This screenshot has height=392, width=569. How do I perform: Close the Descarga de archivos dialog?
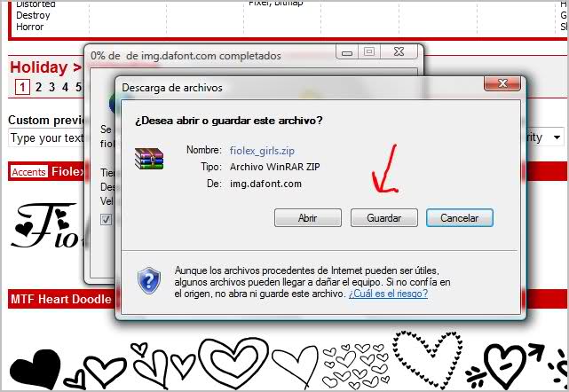tap(501, 86)
